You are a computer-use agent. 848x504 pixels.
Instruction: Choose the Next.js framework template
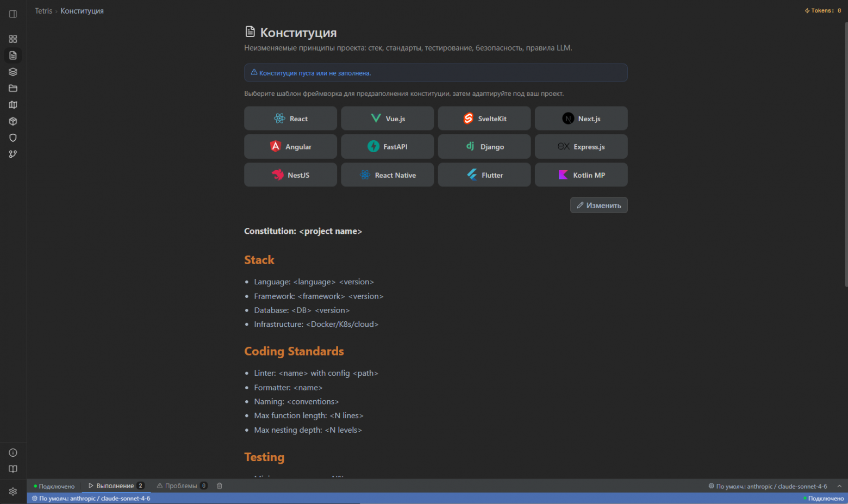pyautogui.click(x=581, y=119)
